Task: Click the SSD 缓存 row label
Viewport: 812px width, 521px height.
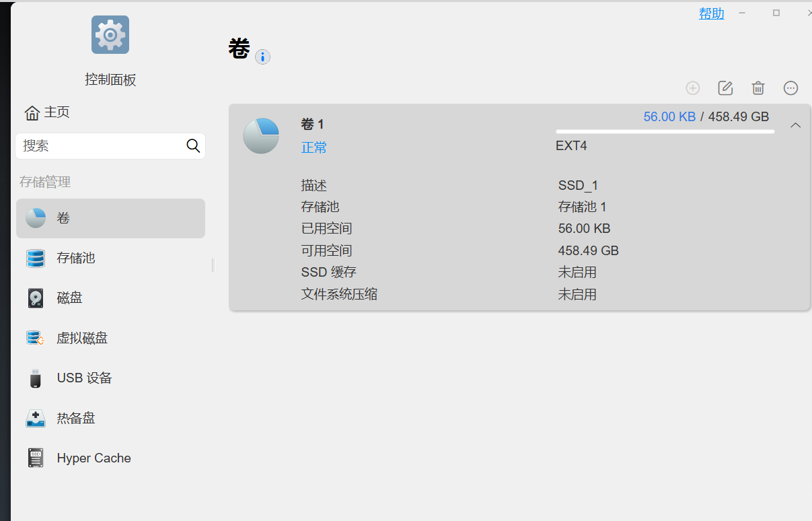Action: point(329,273)
